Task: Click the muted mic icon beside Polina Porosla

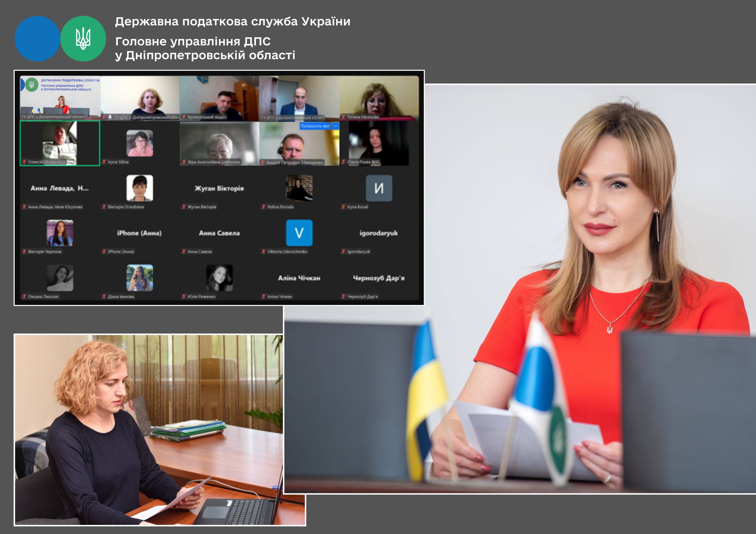Action: (x=263, y=207)
